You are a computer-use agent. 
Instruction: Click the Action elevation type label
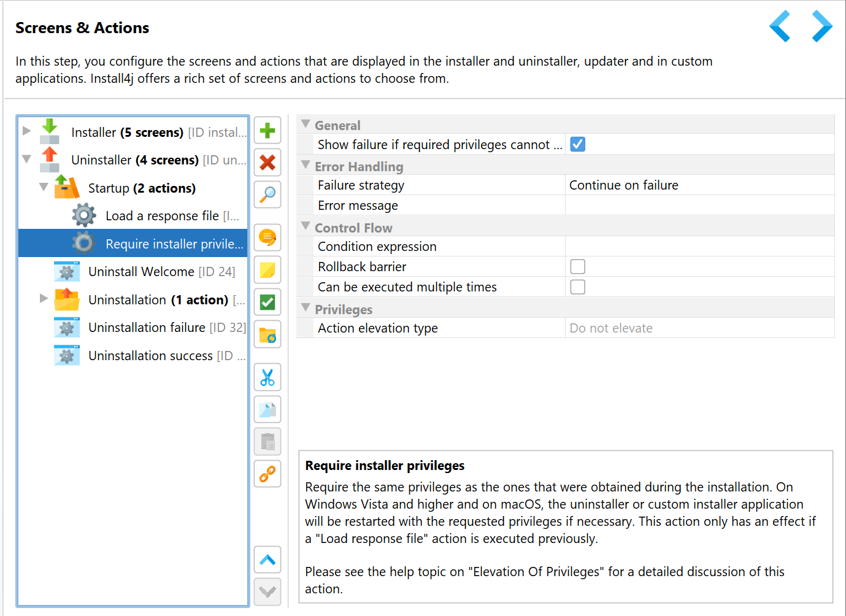click(378, 328)
